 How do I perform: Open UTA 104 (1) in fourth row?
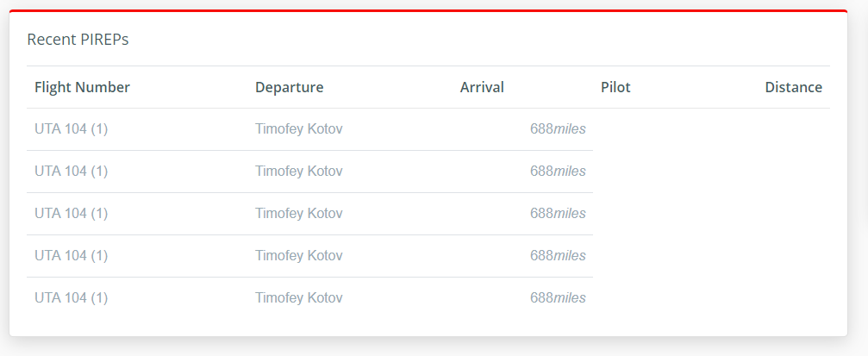[71, 256]
